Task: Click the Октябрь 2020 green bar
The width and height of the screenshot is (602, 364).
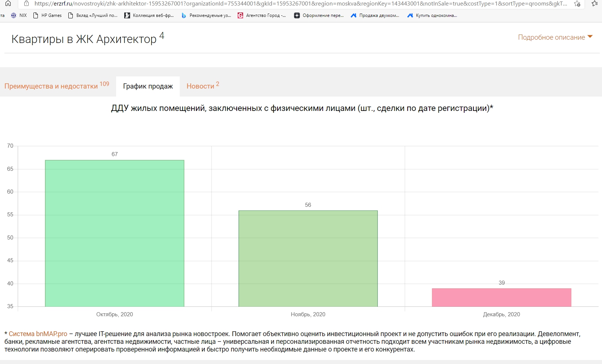Action: [115, 233]
